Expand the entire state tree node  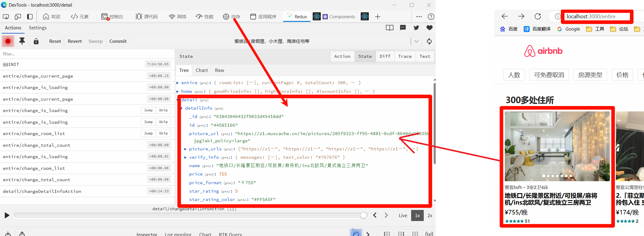point(178,83)
